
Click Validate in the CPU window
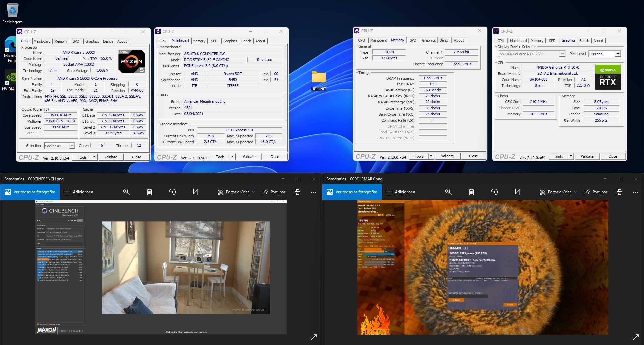tap(111, 157)
